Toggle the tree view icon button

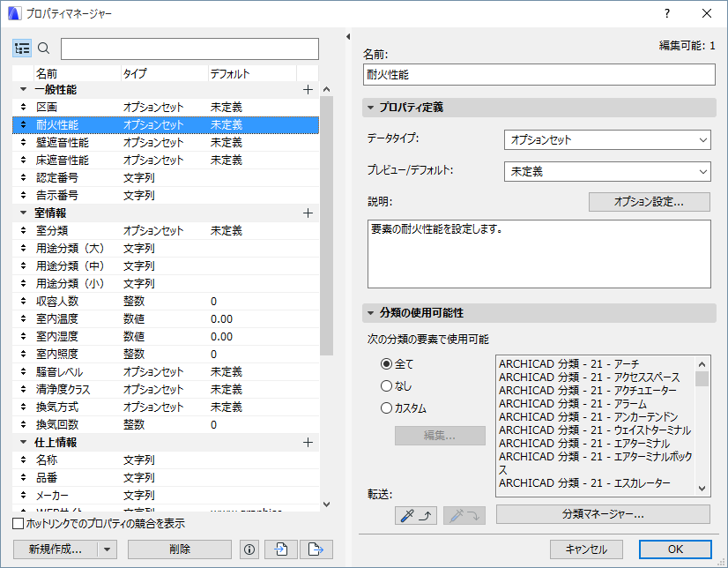click(22, 49)
